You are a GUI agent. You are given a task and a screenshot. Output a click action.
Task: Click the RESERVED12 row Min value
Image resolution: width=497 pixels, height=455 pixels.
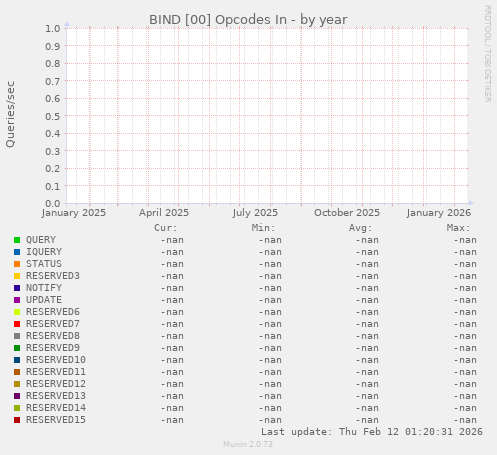[x=270, y=384]
